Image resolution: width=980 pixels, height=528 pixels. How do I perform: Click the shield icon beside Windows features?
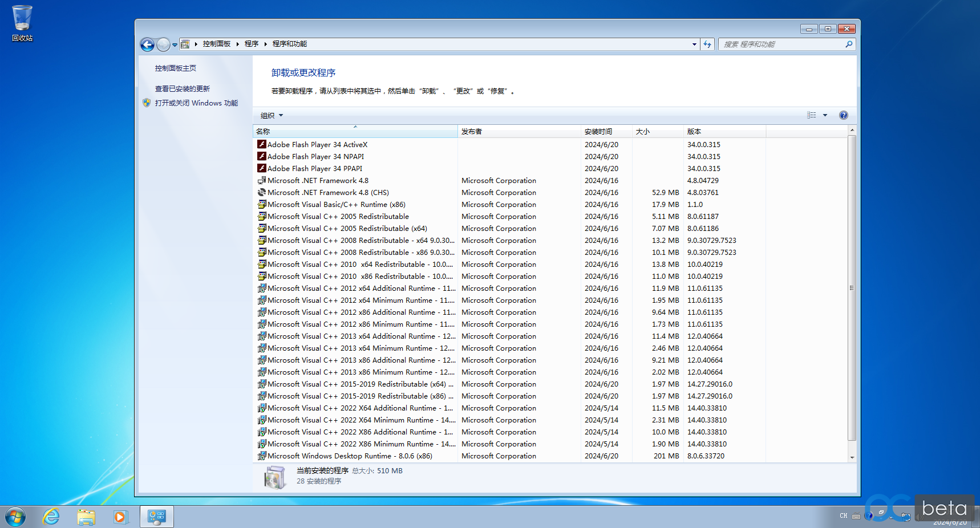click(x=147, y=103)
